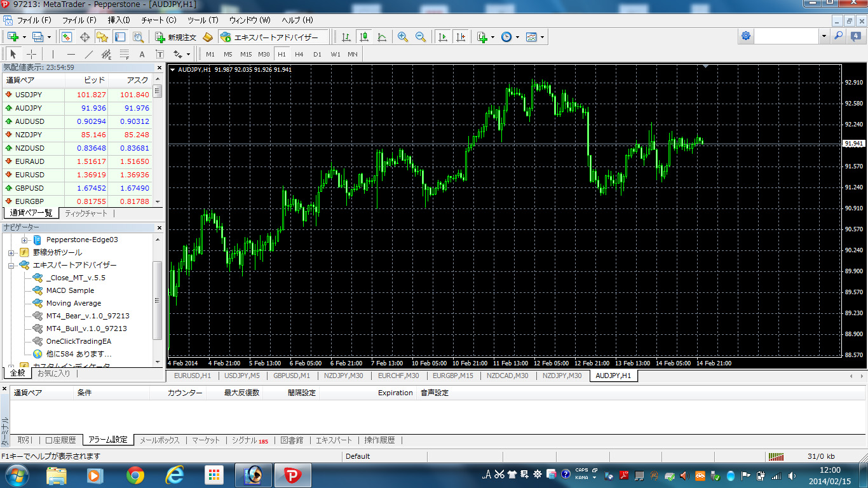Open the chat notifications bubble icon
The width and height of the screenshot is (868, 488).
855,36
